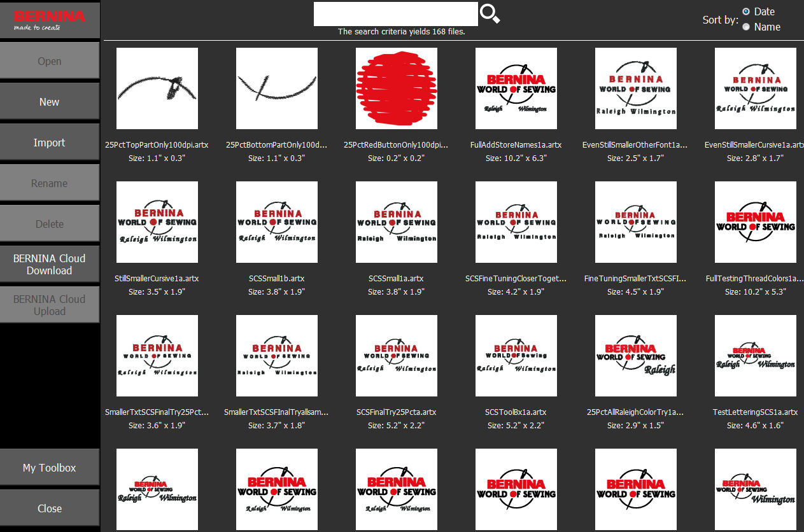Click file name TestLetteringSCS1a.artx

pyautogui.click(x=756, y=412)
